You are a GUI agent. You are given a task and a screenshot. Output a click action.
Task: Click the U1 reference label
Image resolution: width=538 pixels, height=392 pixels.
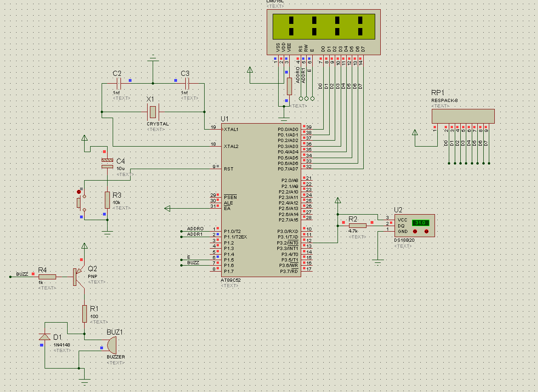[224, 119]
